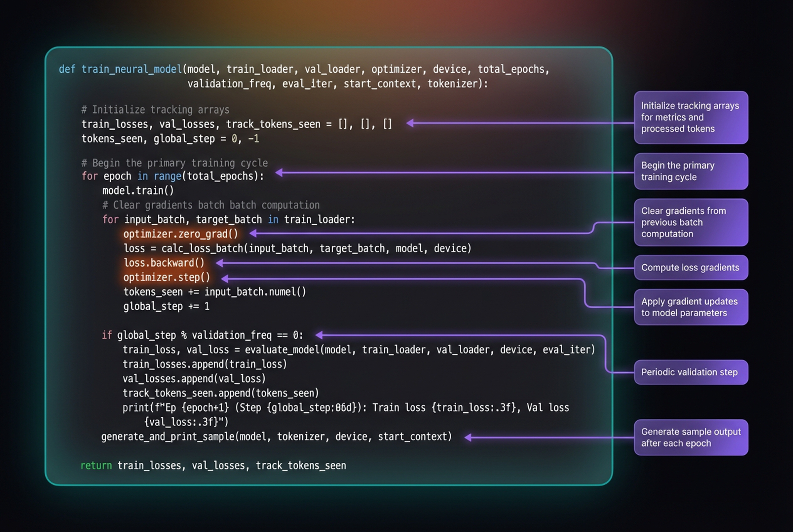793x532 pixels.
Task: Click the function name train_neural_model
Action: point(132,69)
